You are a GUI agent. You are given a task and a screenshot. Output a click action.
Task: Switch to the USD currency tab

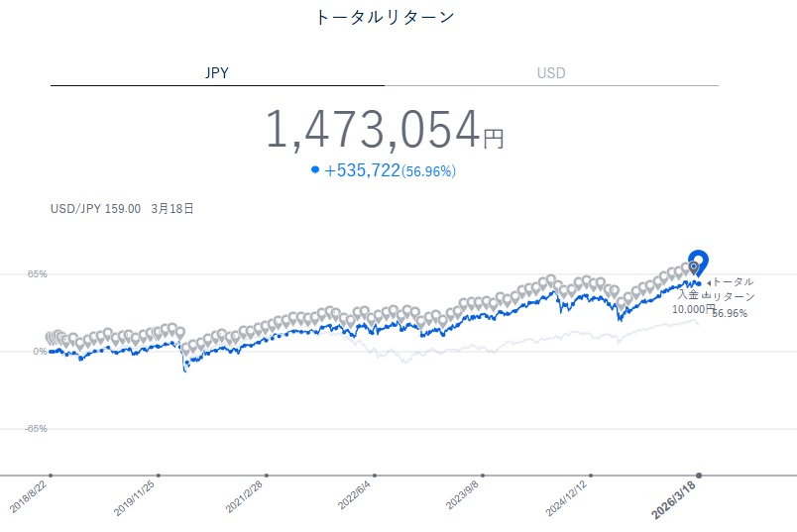tap(551, 73)
